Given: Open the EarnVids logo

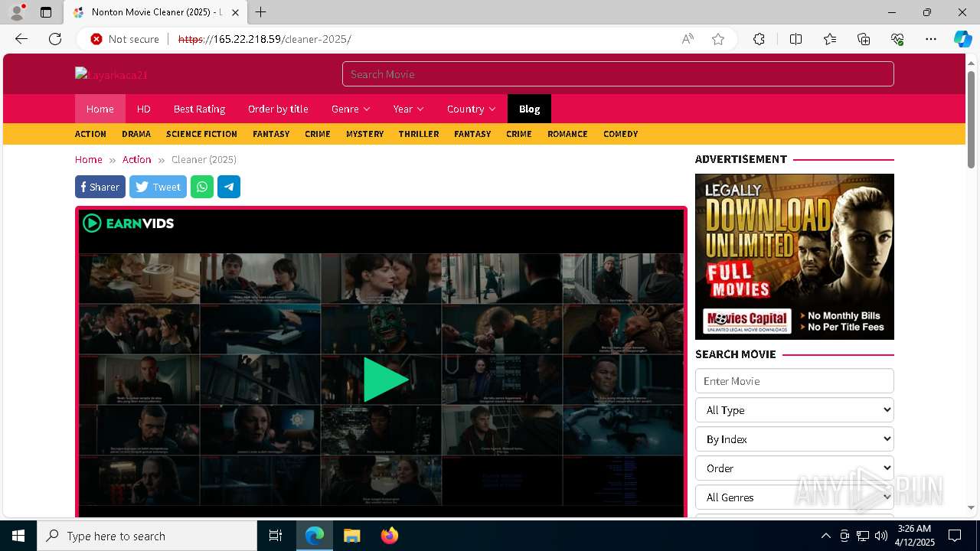Looking at the screenshot, I should 129,223.
